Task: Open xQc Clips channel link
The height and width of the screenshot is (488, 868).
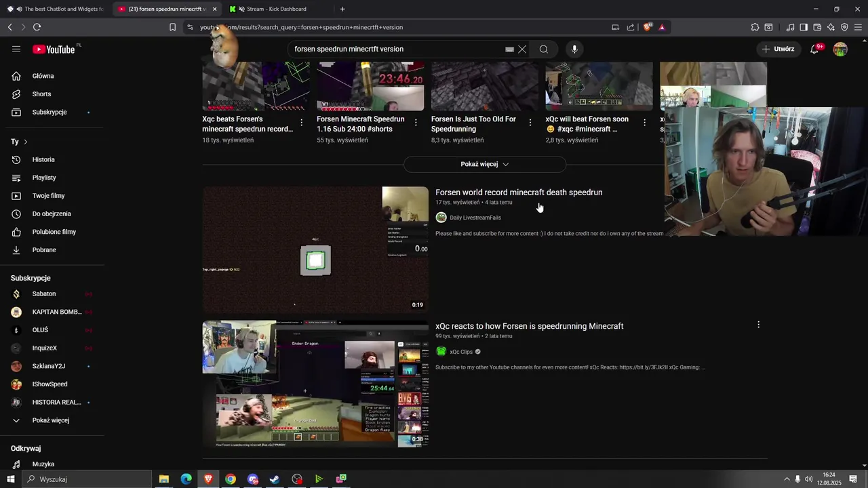Action: (x=461, y=352)
